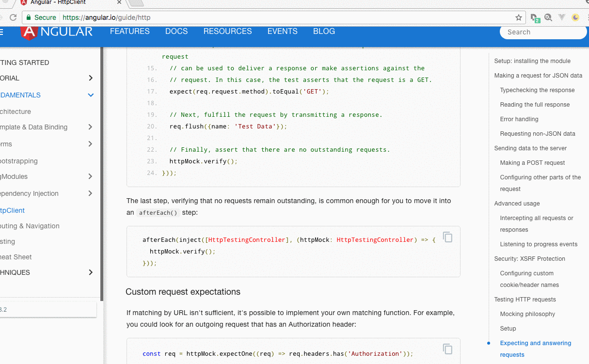589x364 pixels.
Task: Open the extension with green badge 2
Action: pos(535,18)
